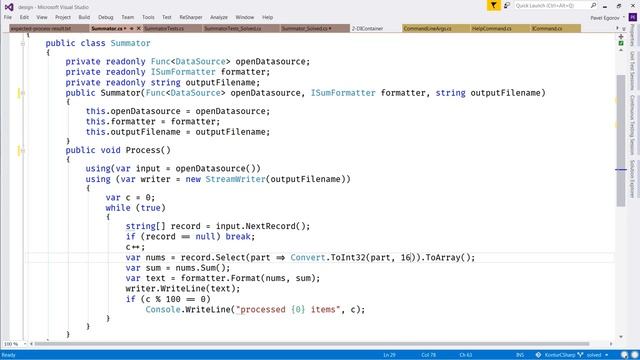Click the StreamWriter type name in code

pos(236,179)
